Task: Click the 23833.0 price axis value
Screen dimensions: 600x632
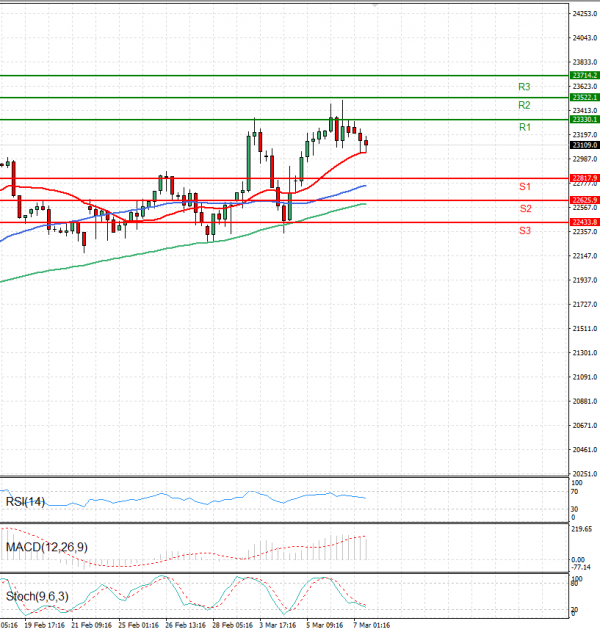Action: click(585, 62)
